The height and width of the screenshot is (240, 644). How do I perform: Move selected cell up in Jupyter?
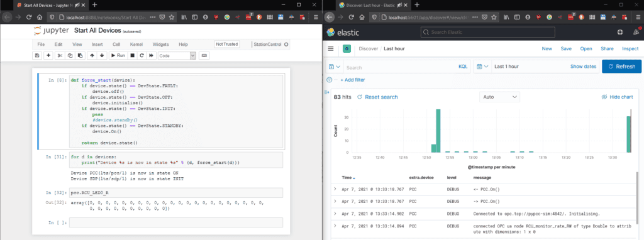[x=92, y=55]
